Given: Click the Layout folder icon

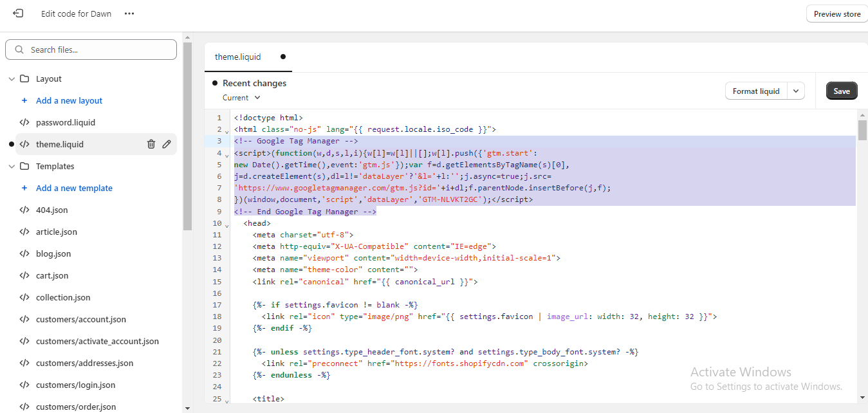Looking at the screenshot, I should pos(24,78).
